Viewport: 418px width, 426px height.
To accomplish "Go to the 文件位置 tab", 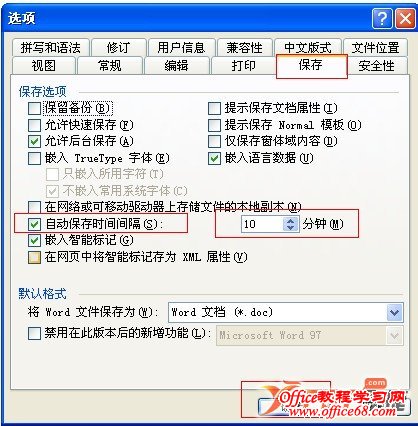I will coord(375,48).
